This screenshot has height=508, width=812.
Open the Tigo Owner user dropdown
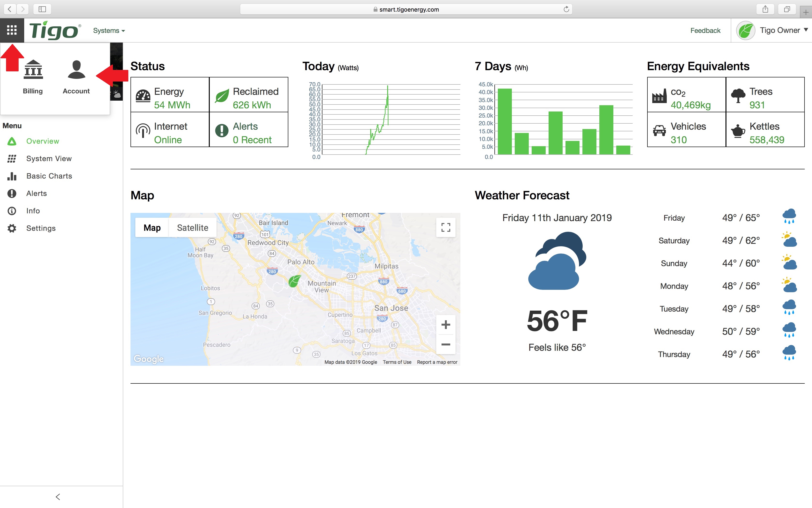pos(784,30)
